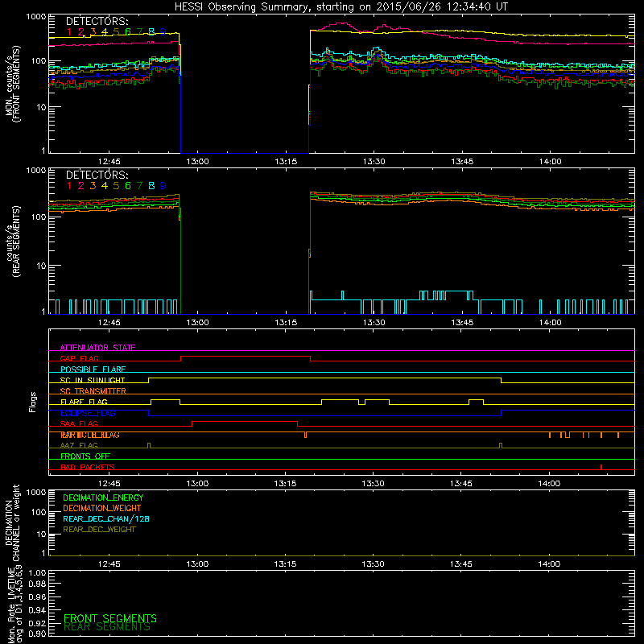
Task: Click the ATTENUATOR_STATE flag label
Action: coord(97,348)
